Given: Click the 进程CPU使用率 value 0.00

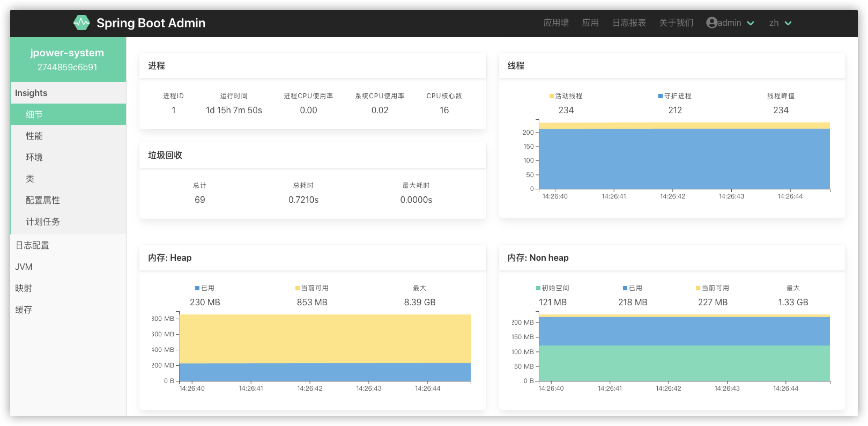Looking at the screenshot, I should 308,110.
